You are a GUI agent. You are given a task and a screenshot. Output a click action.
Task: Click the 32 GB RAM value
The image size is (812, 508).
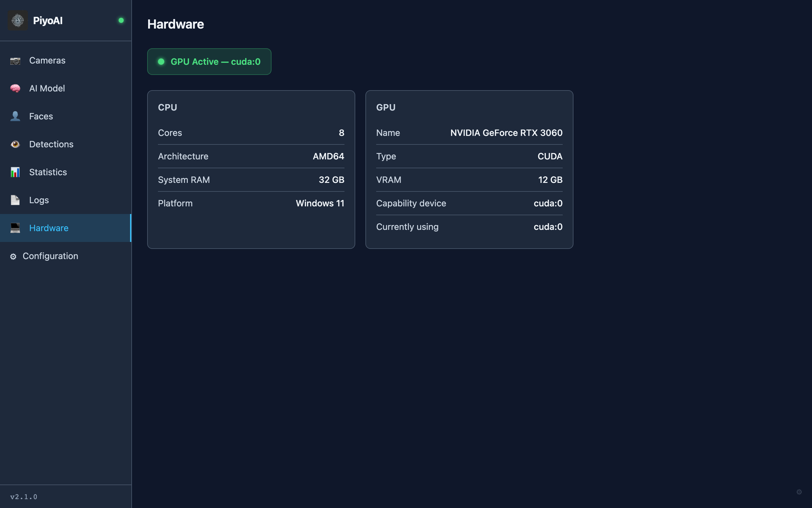(x=331, y=180)
